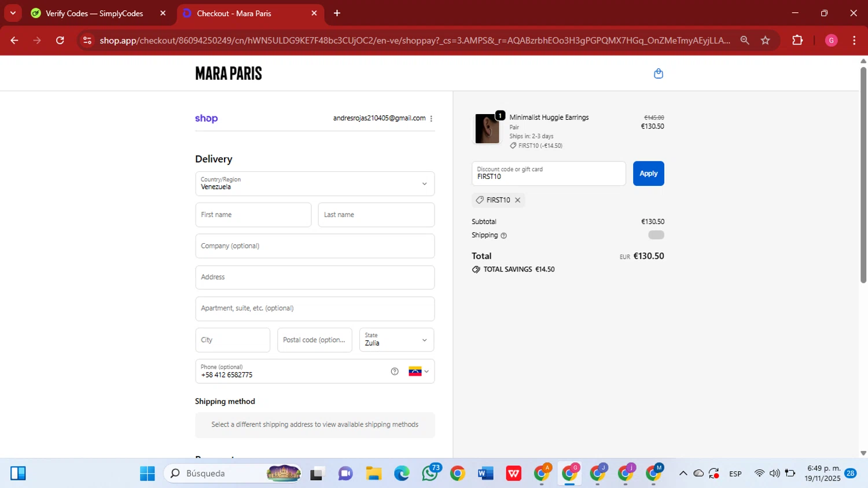Screen dimensions: 868x488
Task: Click the phone field help icon
Action: 395,372
